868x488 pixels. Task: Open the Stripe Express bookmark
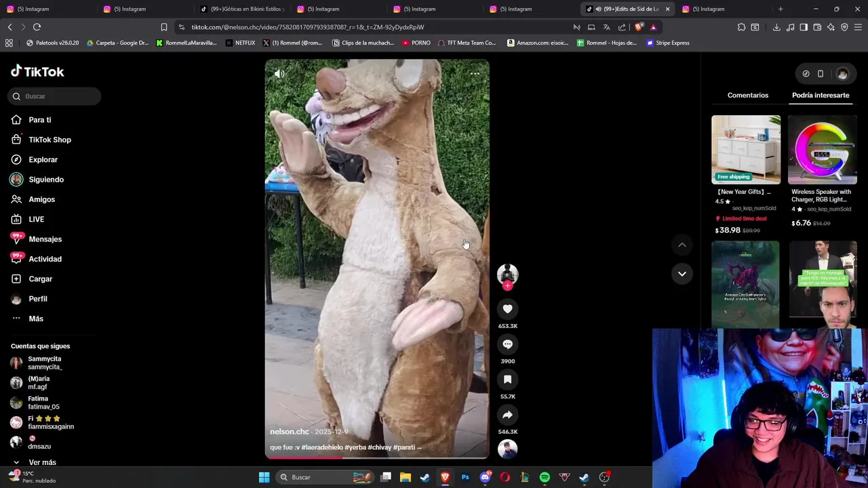coord(668,43)
